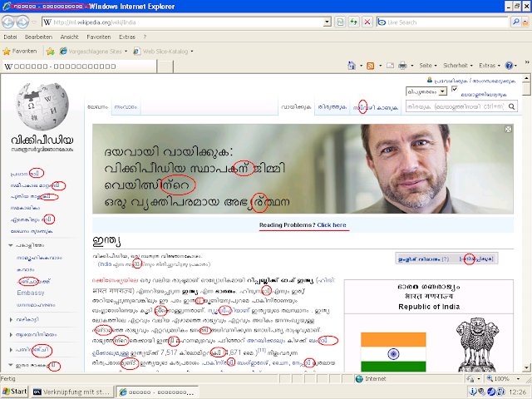Open the Ansicht menu
Image resolution: width=532 pixels, height=399 pixels.
69,37
